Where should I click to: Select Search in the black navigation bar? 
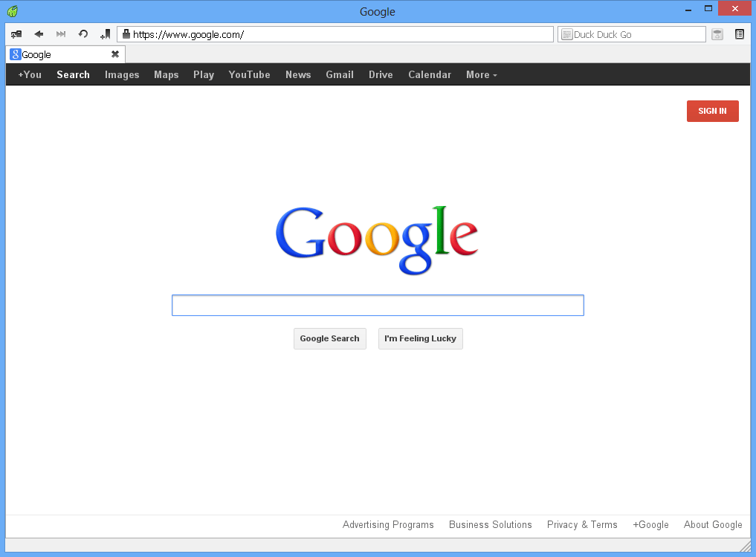pos(74,75)
